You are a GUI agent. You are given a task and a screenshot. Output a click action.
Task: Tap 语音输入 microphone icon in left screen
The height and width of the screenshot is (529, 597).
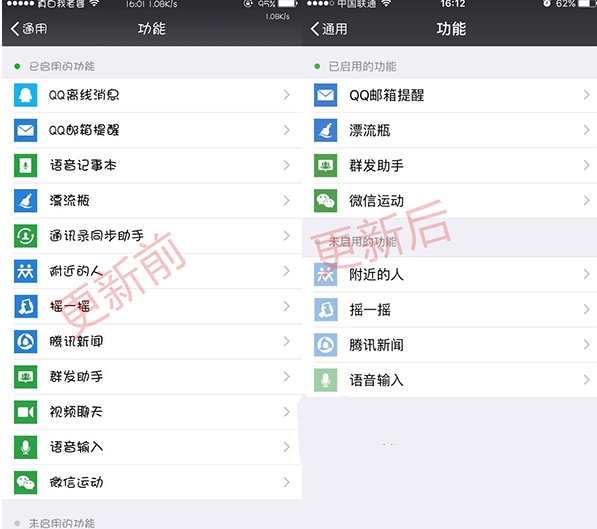(26, 447)
